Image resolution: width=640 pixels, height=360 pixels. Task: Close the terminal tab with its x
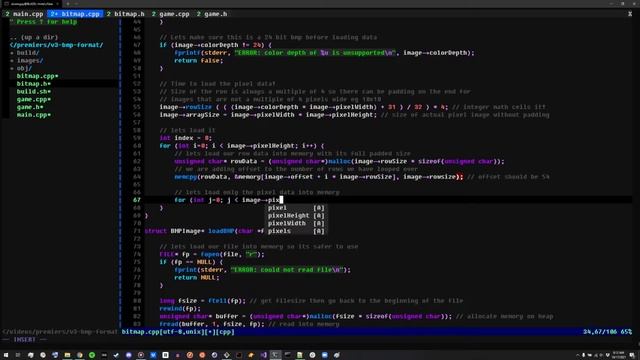(x=58, y=4)
